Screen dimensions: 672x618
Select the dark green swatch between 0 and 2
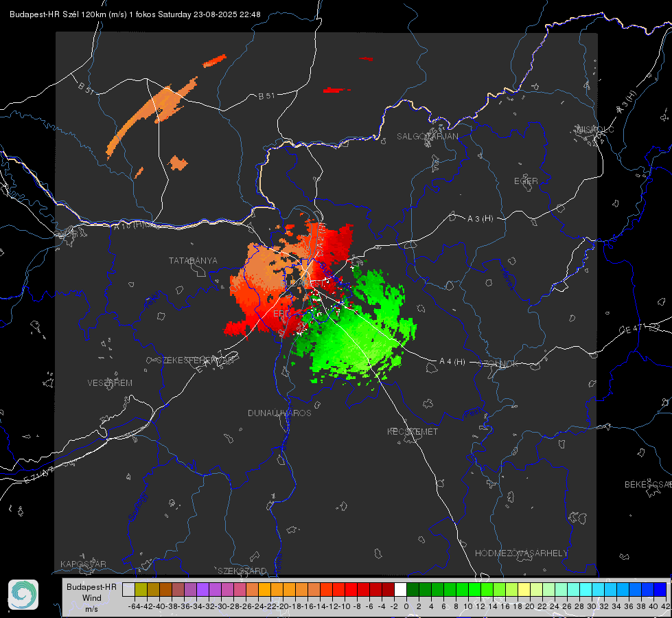[x=413, y=589]
